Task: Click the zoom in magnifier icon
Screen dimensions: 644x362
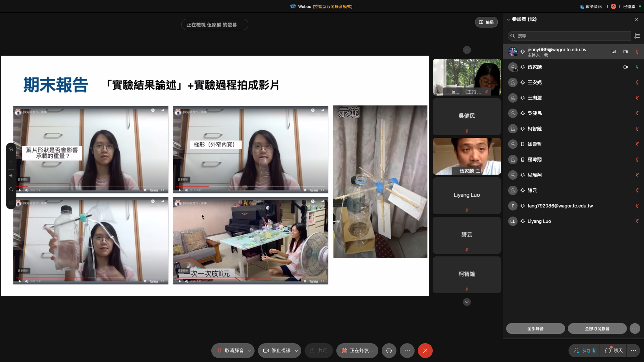Action: pyautogui.click(x=11, y=176)
